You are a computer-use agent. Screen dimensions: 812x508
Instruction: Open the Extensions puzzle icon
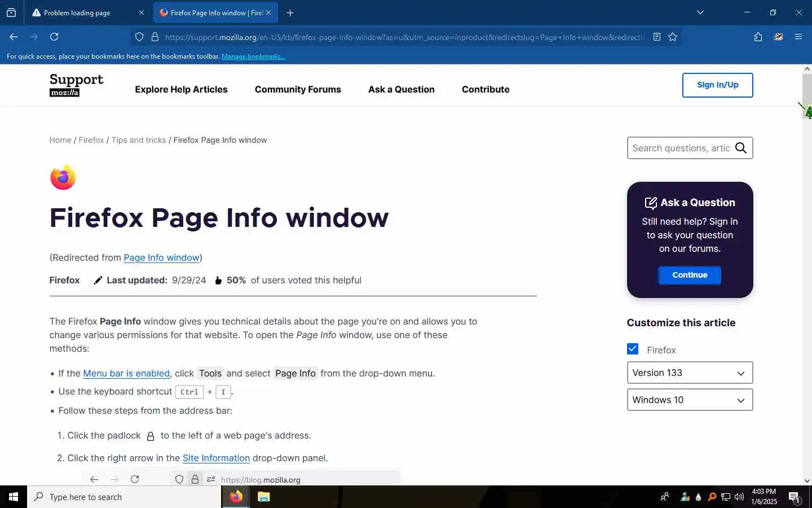coord(758,37)
